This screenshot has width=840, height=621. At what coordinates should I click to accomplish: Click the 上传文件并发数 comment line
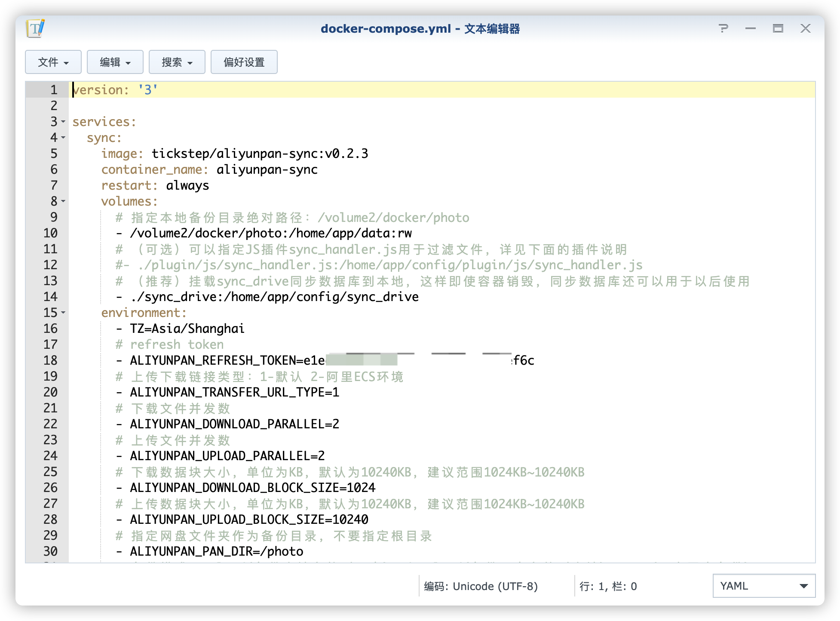click(173, 440)
